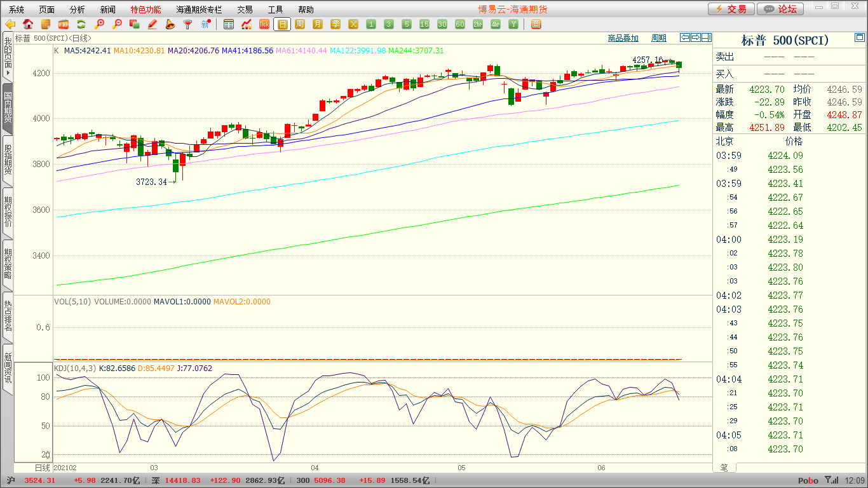868x488 pixels.
Task: Zoom in with the plus magnifier
Action: click(99, 25)
